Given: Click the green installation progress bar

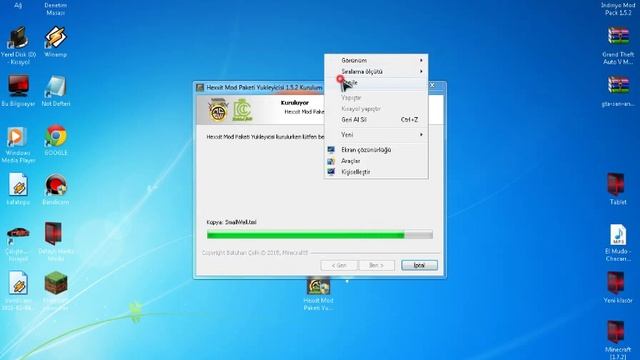Looking at the screenshot, I should 320,235.
